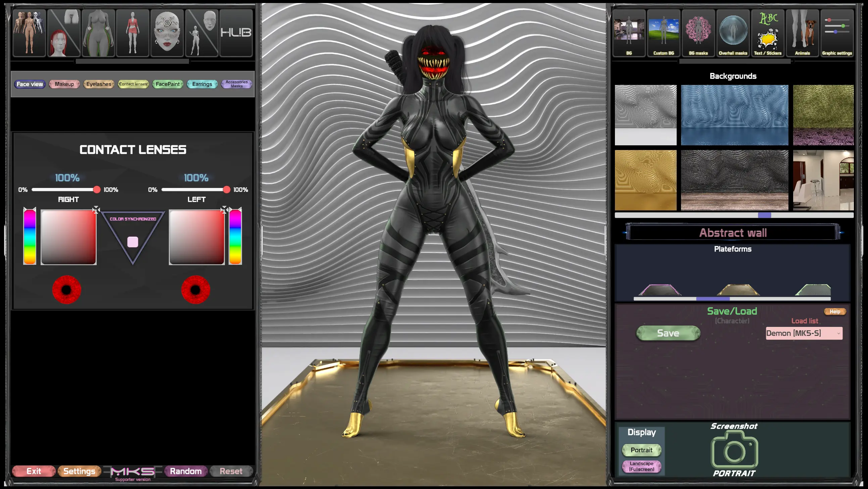Choose the blue wavy background thumbnail
Screen dimensions: 868x489
(x=734, y=115)
